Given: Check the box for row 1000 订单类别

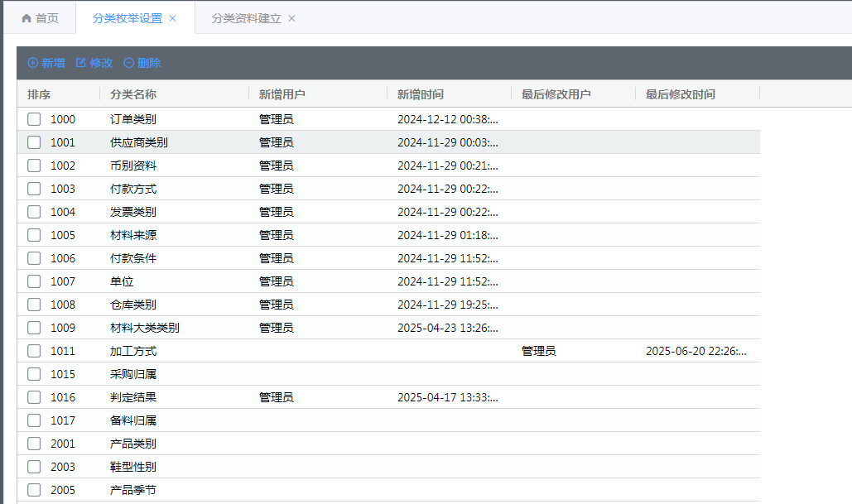Looking at the screenshot, I should point(34,119).
